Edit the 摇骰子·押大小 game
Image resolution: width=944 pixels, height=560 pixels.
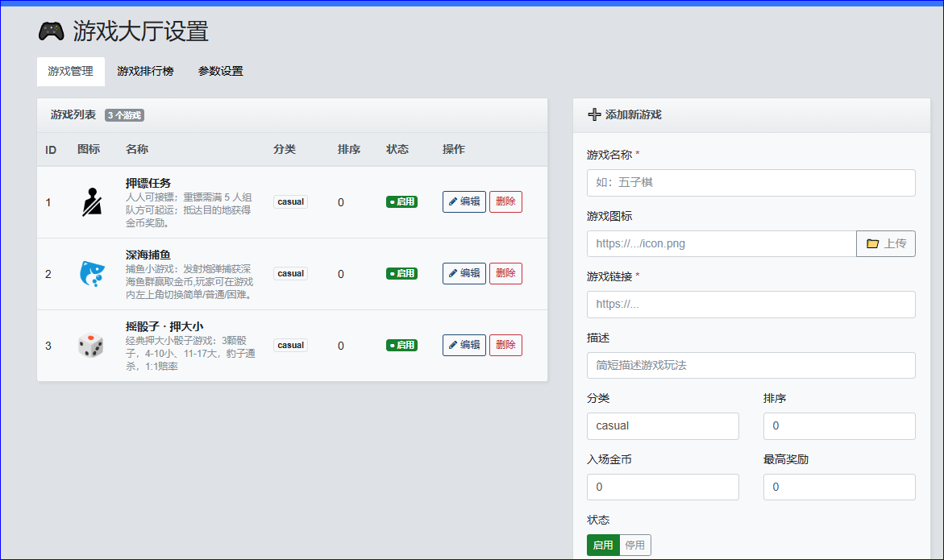(x=464, y=345)
